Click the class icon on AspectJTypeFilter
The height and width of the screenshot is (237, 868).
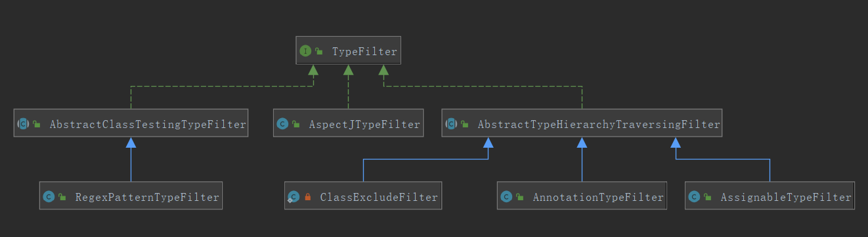click(x=283, y=123)
